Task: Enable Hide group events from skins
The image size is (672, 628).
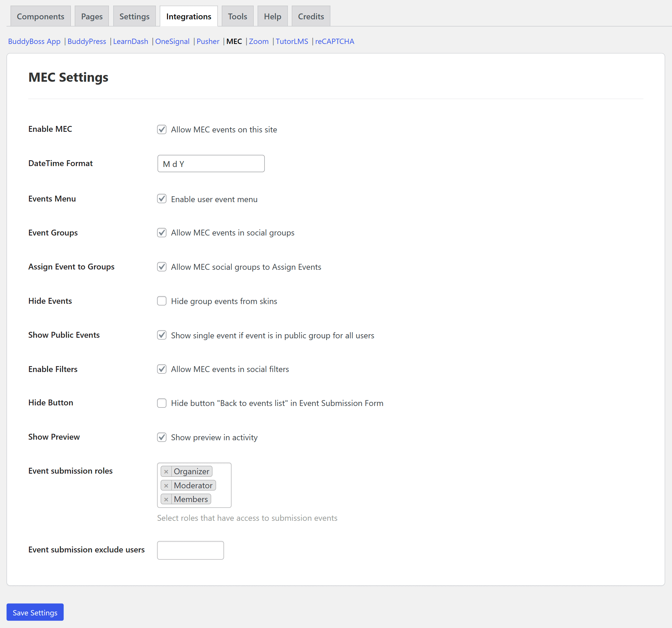Action: (x=162, y=301)
